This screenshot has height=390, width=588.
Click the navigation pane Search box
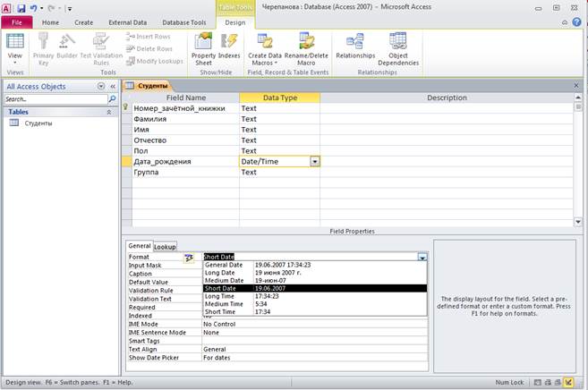pyautogui.click(x=56, y=99)
